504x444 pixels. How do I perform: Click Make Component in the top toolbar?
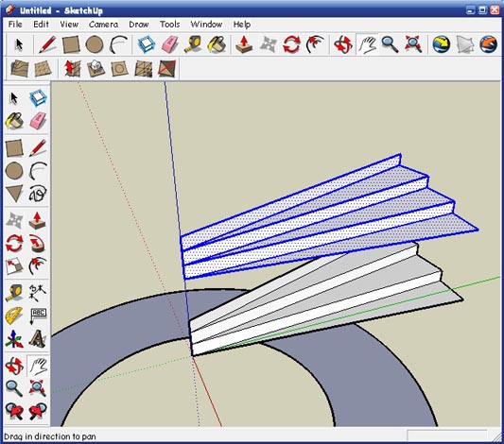point(147,44)
